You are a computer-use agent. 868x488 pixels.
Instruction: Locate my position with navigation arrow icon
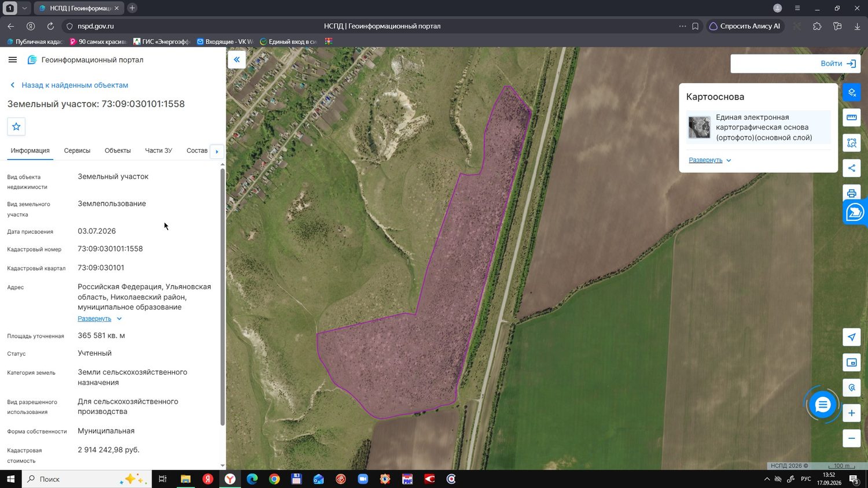pyautogui.click(x=851, y=337)
